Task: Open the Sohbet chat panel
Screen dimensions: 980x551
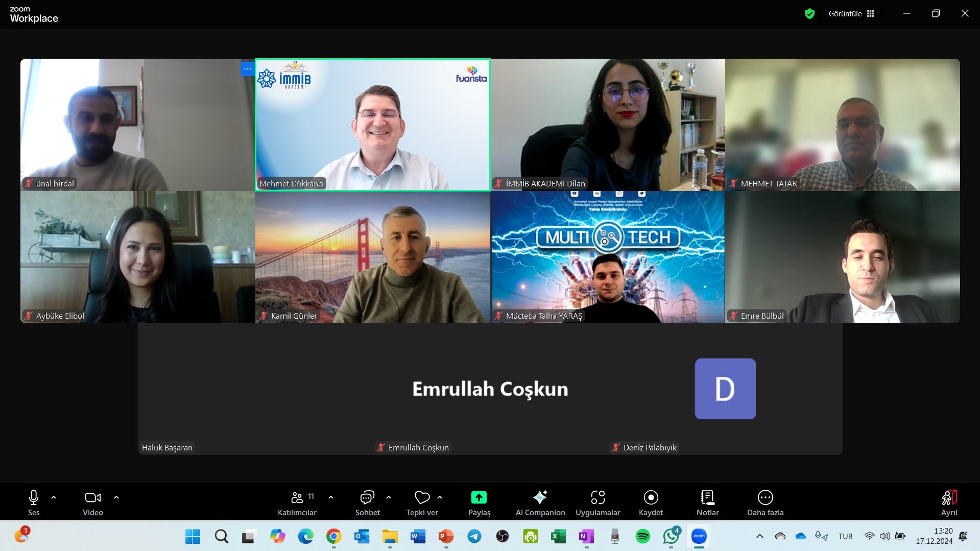Action: coord(368,503)
